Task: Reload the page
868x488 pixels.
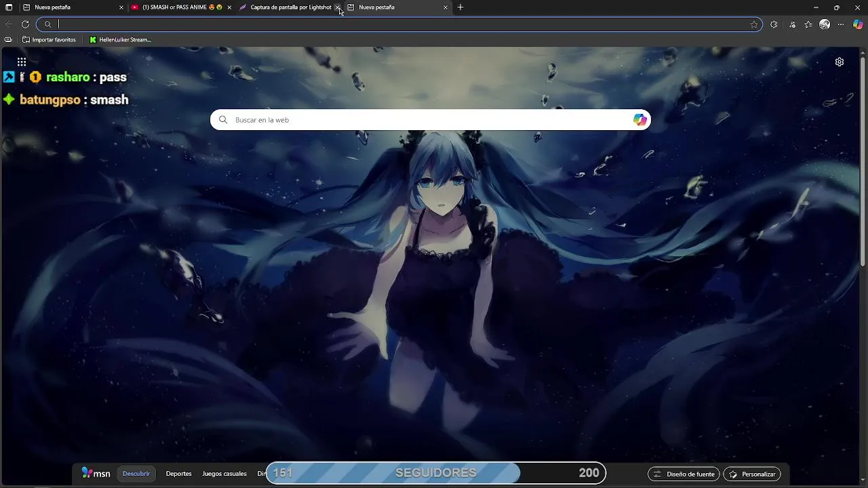Action: point(25,24)
